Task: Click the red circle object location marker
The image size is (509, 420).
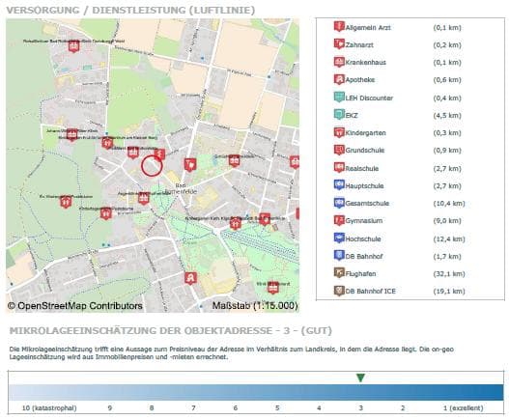Action: click(152, 166)
